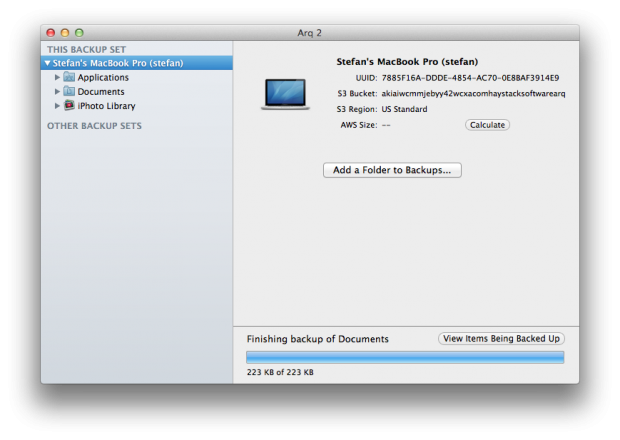Click the Applications folder icon

[69, 77]
